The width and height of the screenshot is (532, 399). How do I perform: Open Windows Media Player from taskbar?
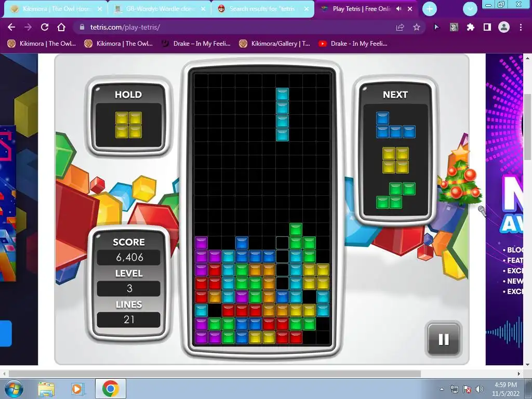click(77, 389)
